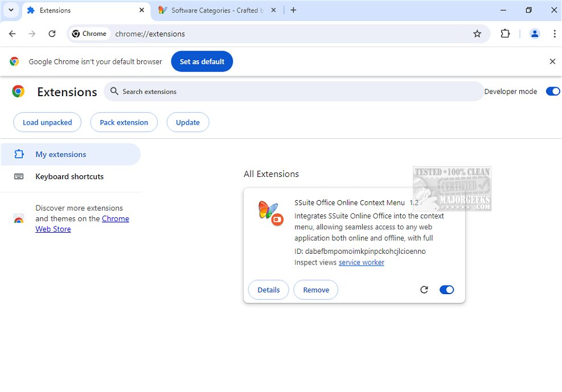Click the search magnifier icon
The width and height of the screenshot is (562, 392).
(x=114, y=91)
